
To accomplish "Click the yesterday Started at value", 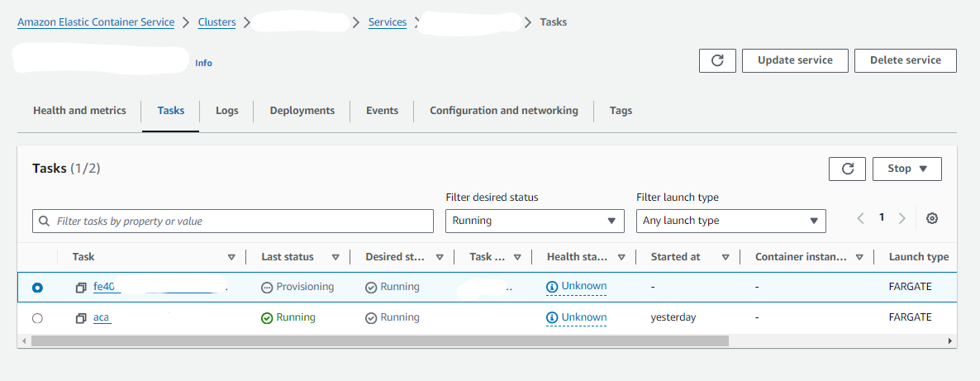I will 673,318.
